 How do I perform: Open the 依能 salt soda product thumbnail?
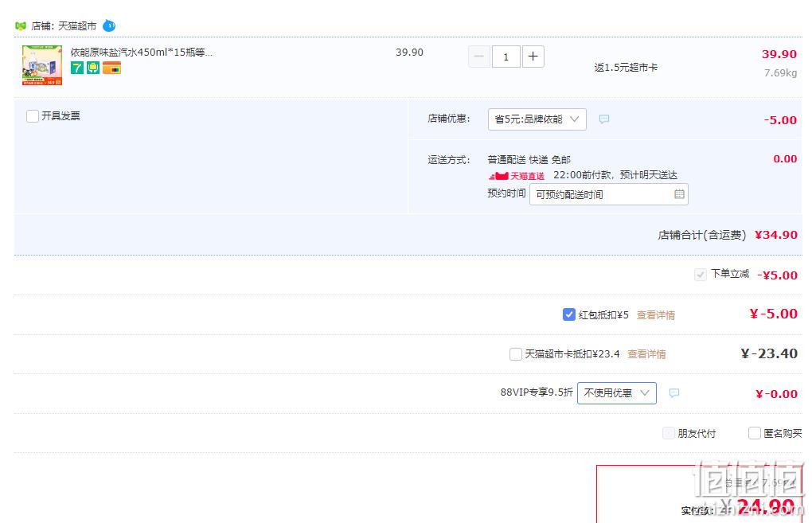[x=42, y=65]
